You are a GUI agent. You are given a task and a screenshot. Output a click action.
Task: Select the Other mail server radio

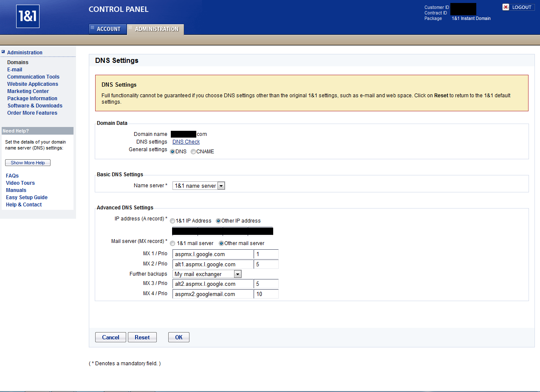pos(221,243)
